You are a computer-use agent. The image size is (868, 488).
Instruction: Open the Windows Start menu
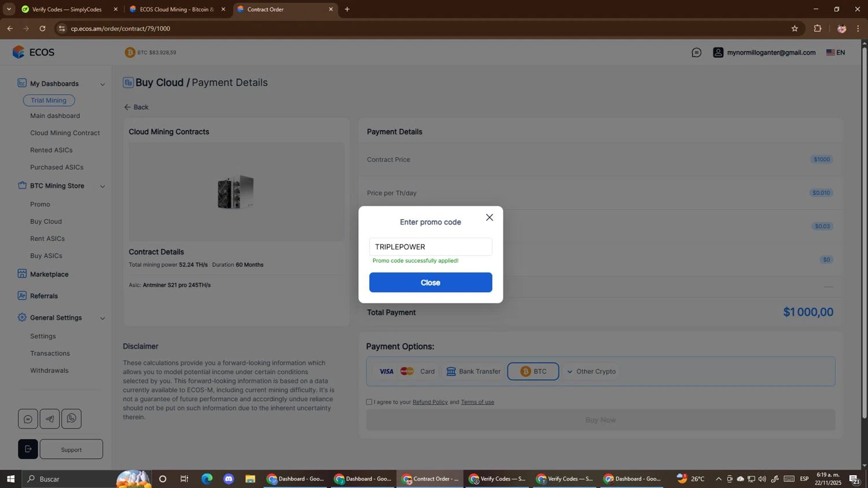click(x=10, y=479)
